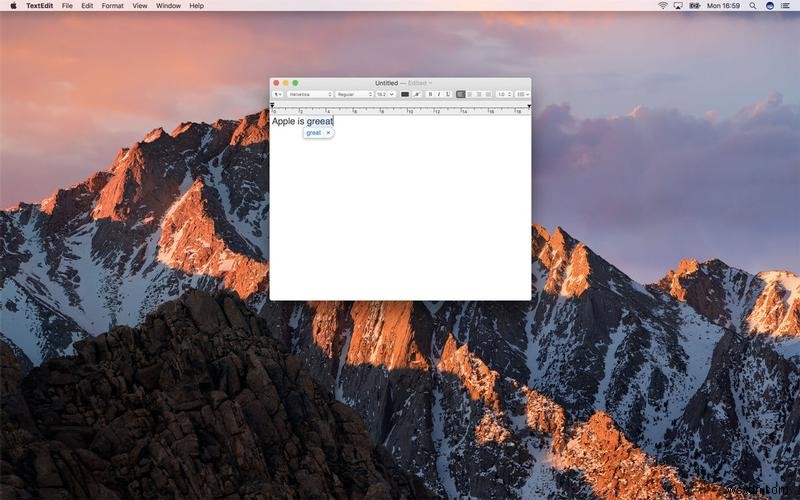Open the TextEdit application menu
The width and height of the screenshot is (800, 500).
click(39, 6)
